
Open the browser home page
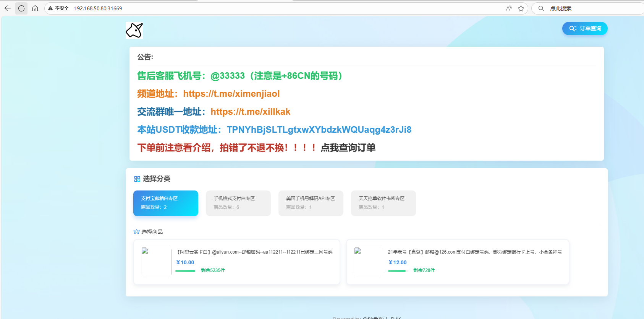(35, 8)
